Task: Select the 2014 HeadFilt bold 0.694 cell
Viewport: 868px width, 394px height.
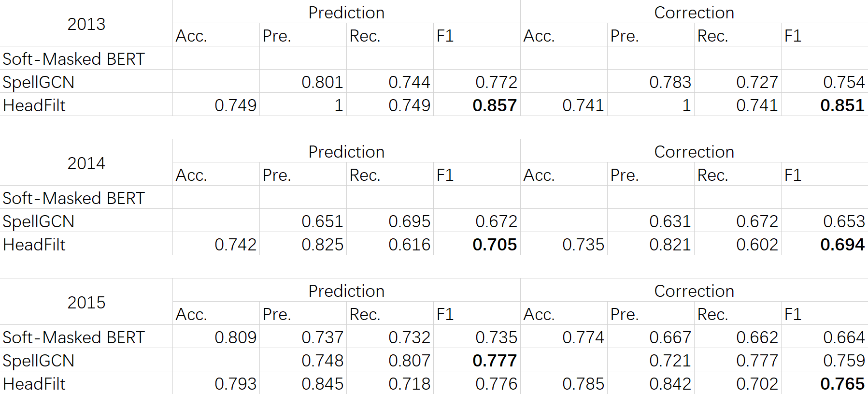Action: [825, 244]
